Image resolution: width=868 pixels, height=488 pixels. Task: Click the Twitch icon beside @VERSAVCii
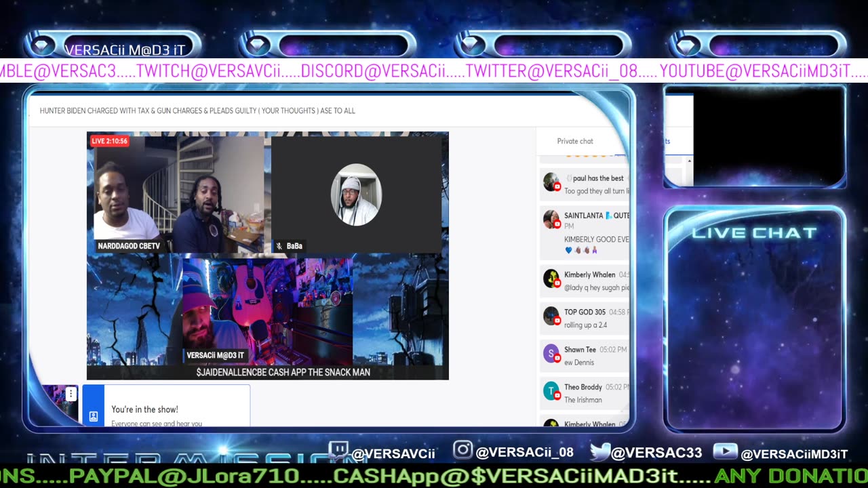click(338, 451)
